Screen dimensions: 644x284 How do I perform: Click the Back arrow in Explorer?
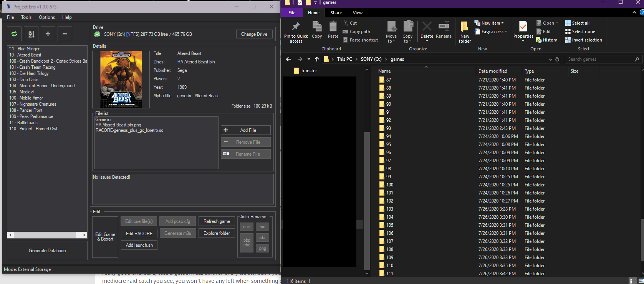288,59
